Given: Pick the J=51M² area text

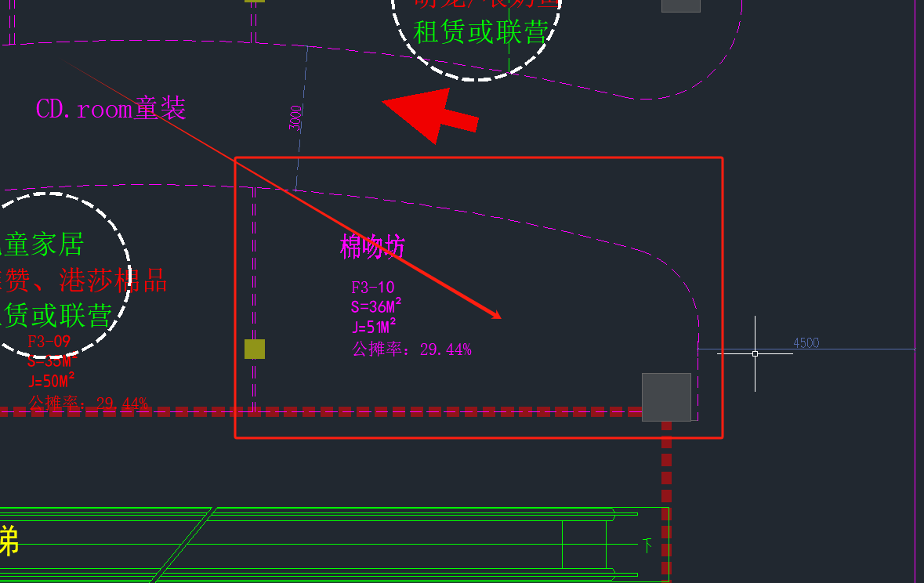Looking at the screenshot, I should (x=374, y=324).
